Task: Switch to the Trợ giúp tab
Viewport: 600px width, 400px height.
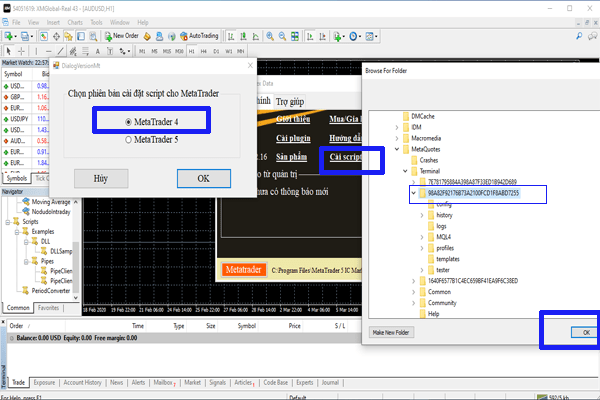Action: (290, 102)
